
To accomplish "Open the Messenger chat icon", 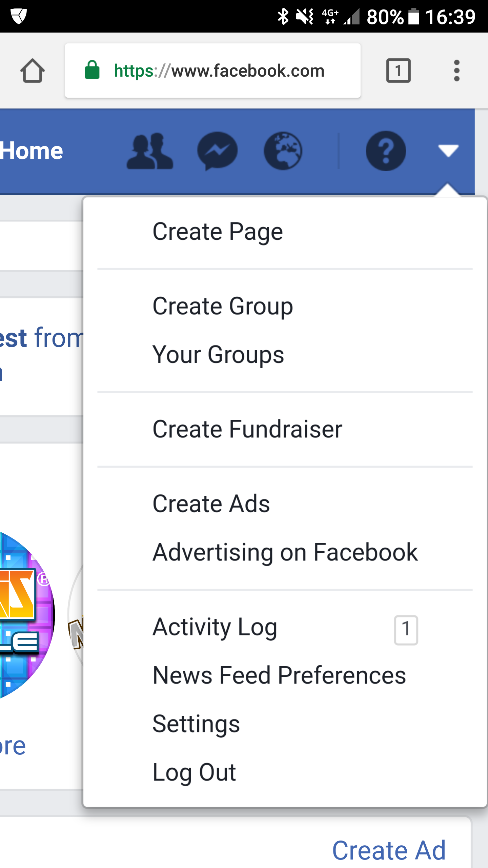I will (x=217, y=151).
